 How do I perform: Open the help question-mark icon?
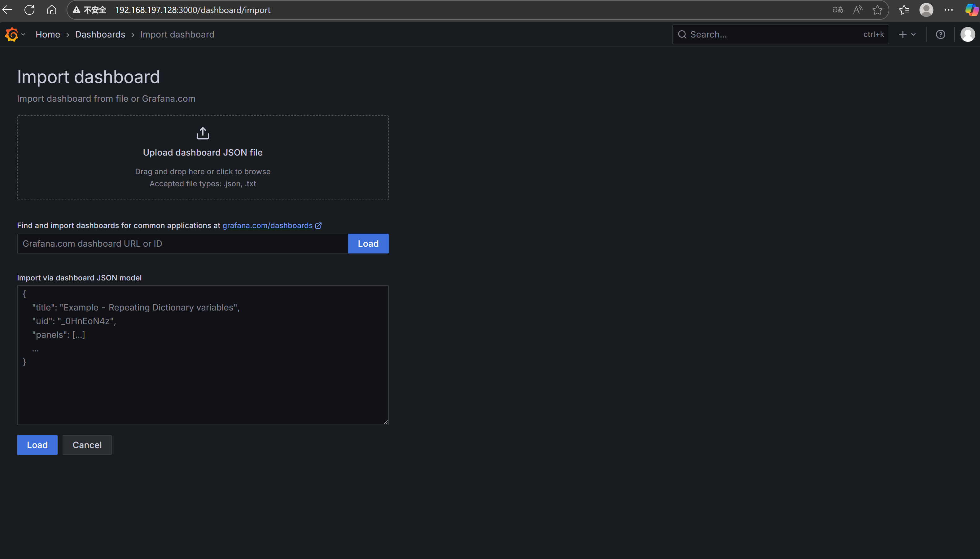tap(940, 35)
